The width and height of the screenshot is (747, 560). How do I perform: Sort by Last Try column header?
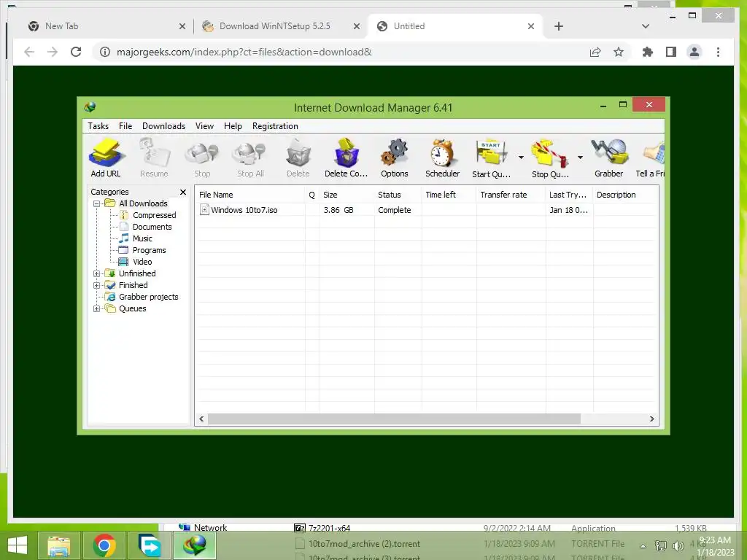pos(569,195)
